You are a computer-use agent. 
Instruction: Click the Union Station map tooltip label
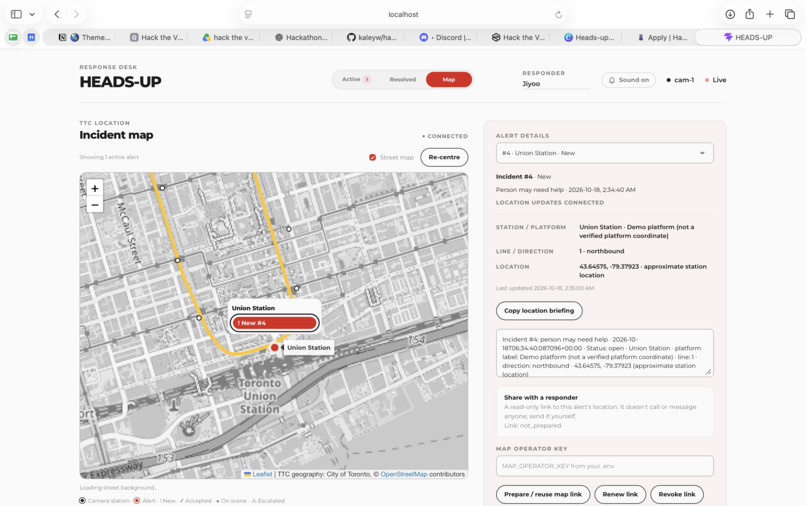(x=308, y=348)
